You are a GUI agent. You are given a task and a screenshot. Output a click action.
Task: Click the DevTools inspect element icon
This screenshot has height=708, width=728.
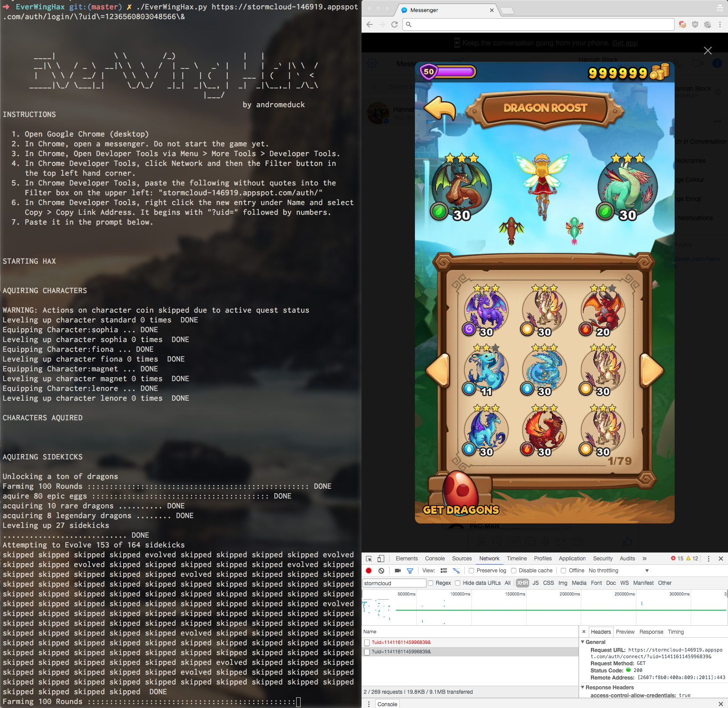click(369, 559)
